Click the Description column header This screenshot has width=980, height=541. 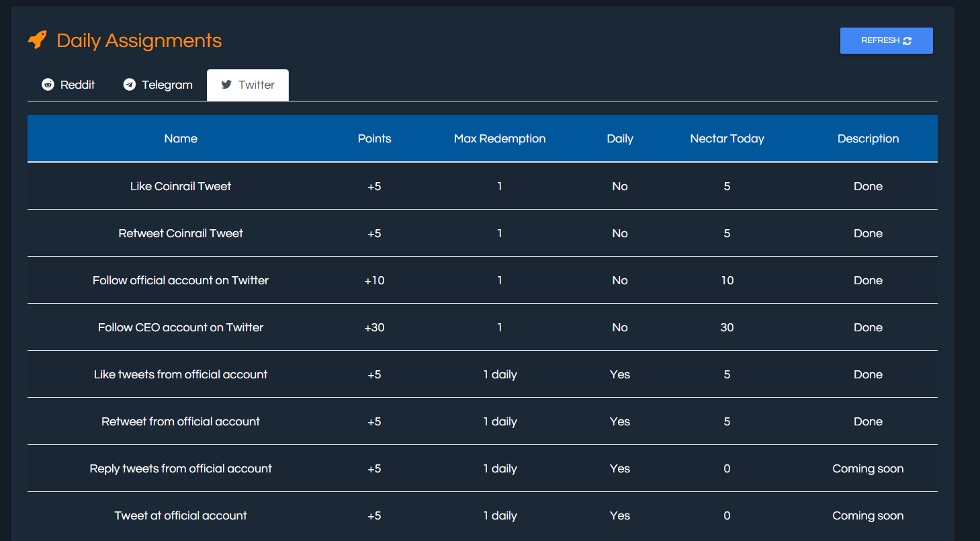(868, 138)
